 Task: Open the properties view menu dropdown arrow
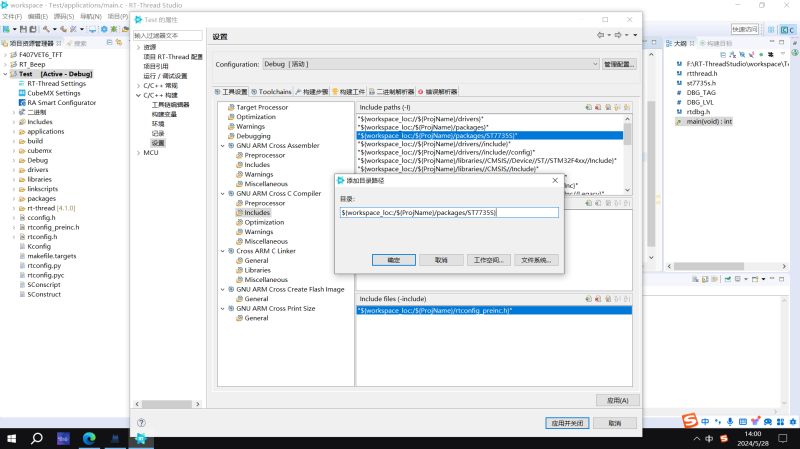coord(635,35)
